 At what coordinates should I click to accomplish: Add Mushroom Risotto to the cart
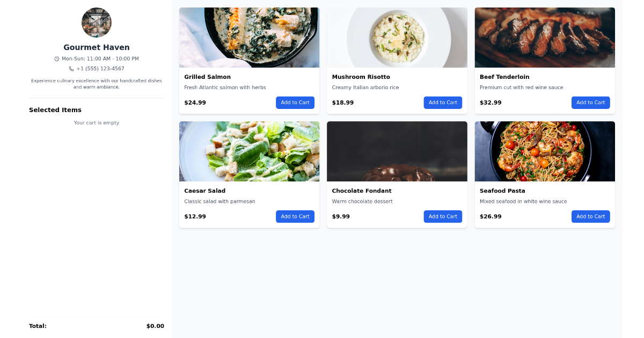pyautogui.click(x=443, y=102)
